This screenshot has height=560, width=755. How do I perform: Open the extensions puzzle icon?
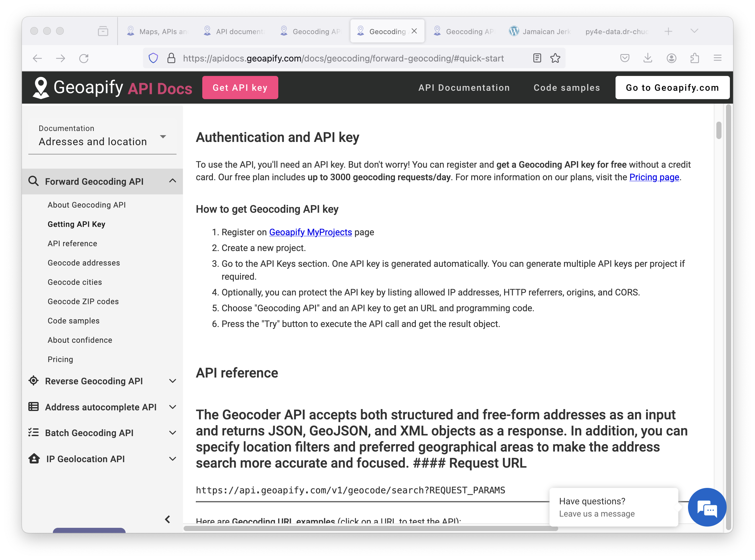point(694,58)
